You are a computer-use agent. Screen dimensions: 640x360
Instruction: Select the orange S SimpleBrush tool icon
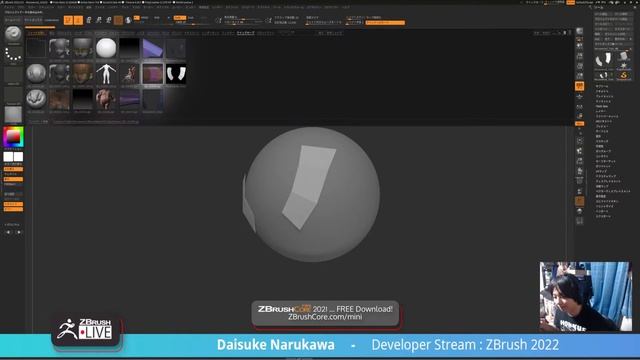[623, 75]
